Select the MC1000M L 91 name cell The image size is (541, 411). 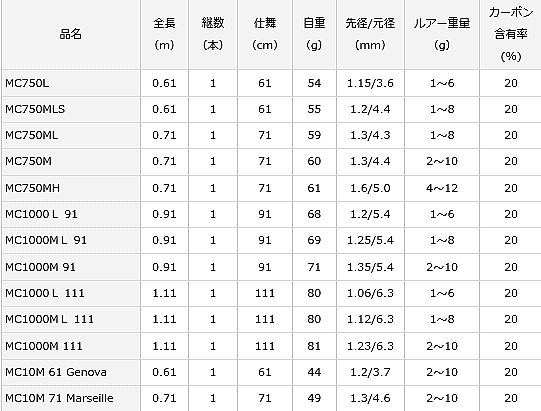[x=71, y=241]
